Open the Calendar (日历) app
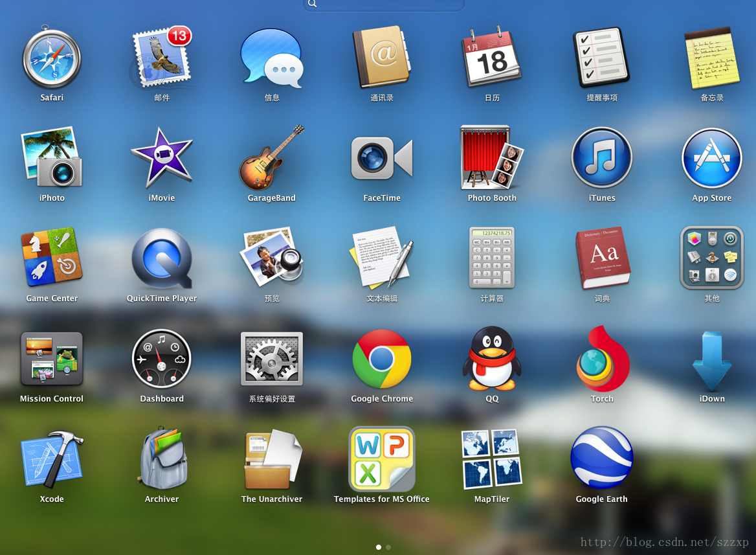 (492, 58)
